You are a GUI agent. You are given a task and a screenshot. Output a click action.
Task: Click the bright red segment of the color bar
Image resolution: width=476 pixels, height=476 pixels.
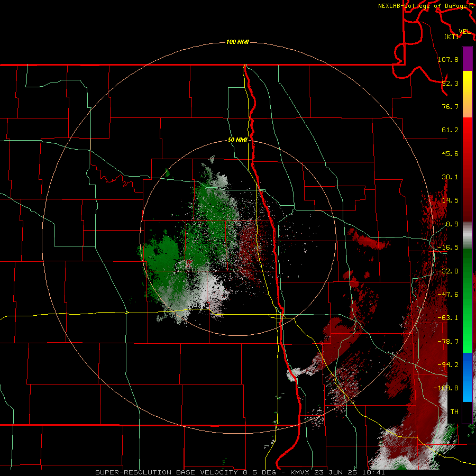[x=467, y=131]
